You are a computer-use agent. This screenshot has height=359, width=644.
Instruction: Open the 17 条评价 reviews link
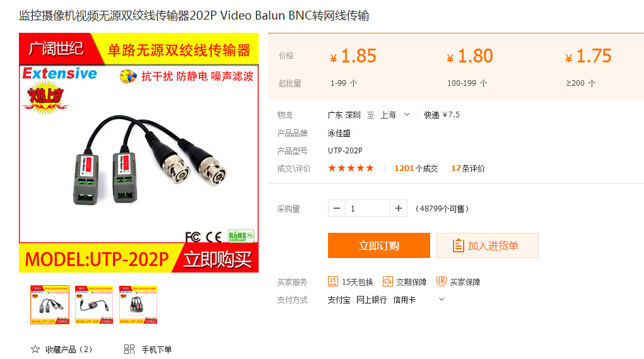pos(468,168)
